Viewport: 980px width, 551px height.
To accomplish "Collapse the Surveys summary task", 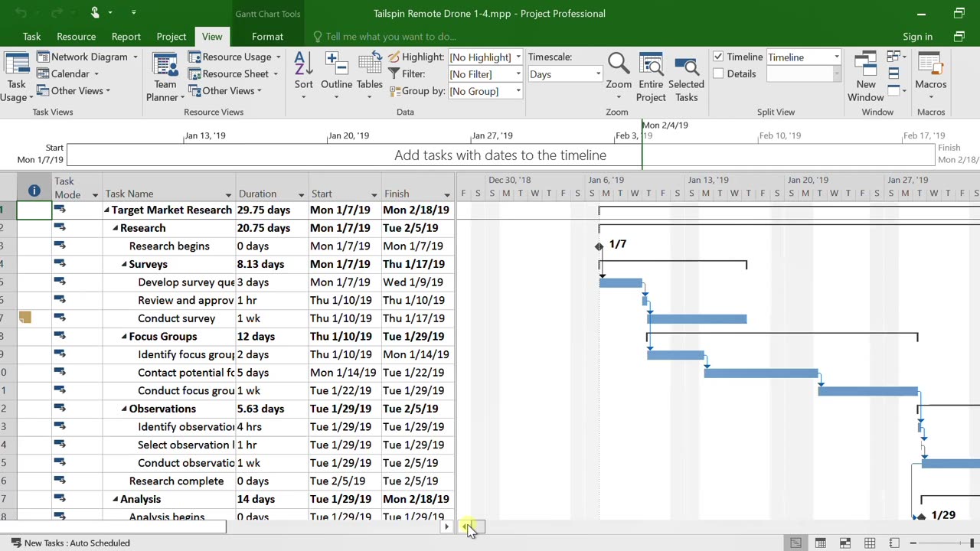I will point(124,265).
